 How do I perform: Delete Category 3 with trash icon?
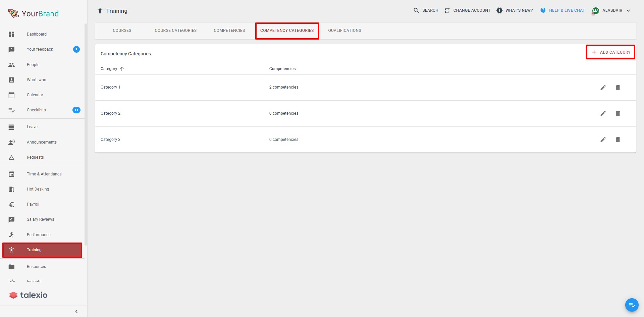tap(618, 140)
